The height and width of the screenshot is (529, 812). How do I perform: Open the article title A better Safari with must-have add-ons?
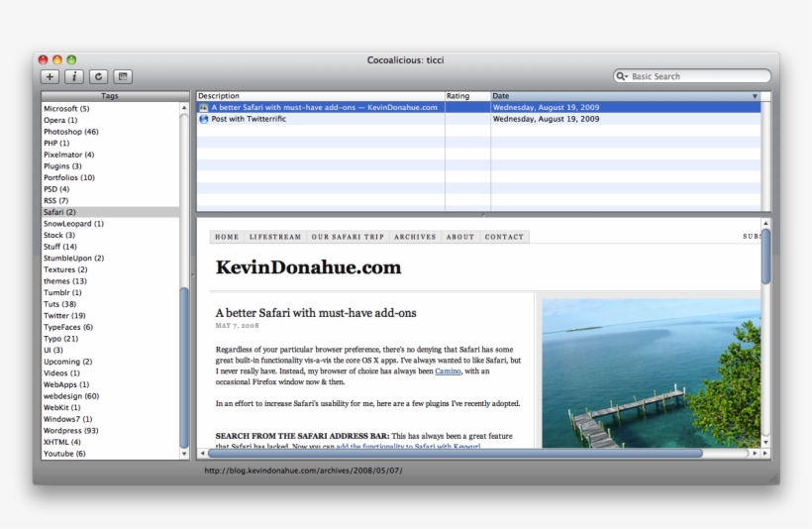[316, 313]
